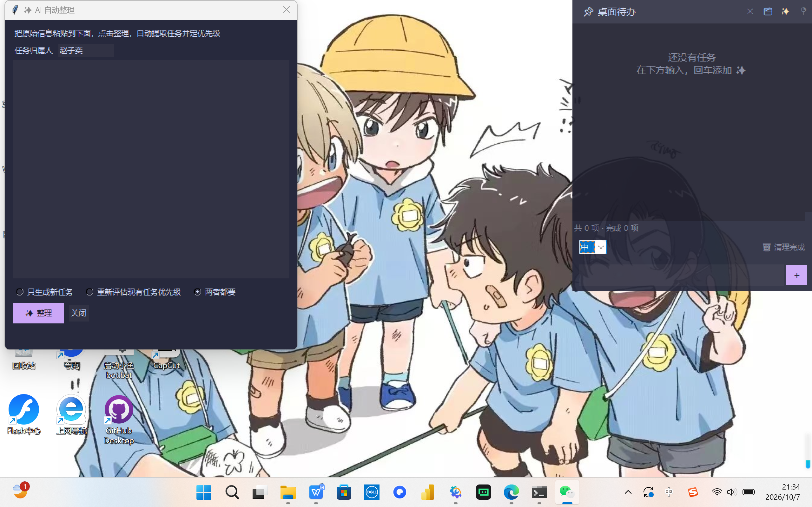Click the new task input field in 桌面待办

click(x=681, y=275)
